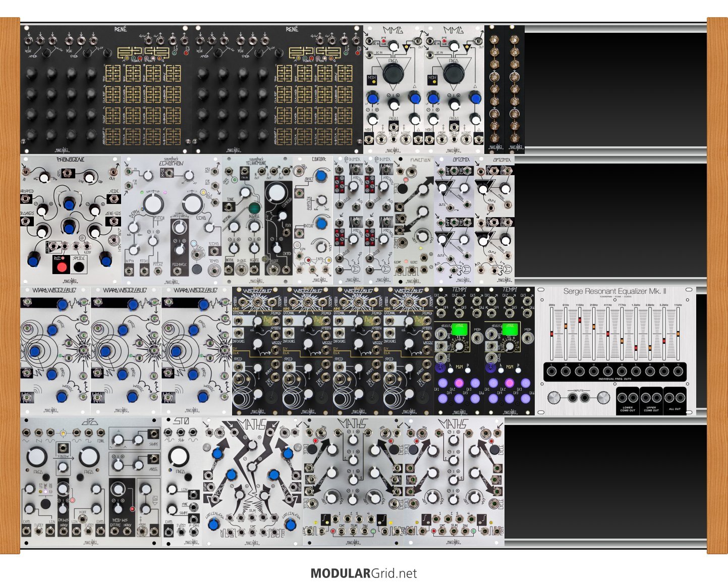
Task: Grab the 29Hz slider on Serge equalizer
Action: pos(552,334)
